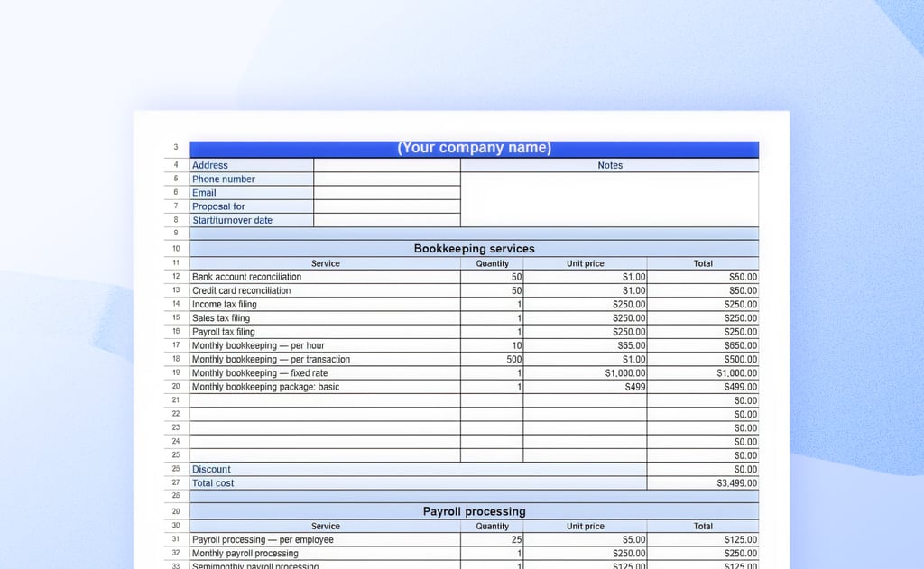
Task: Select the $65.00 unit price cell
Action: (585, 345)
